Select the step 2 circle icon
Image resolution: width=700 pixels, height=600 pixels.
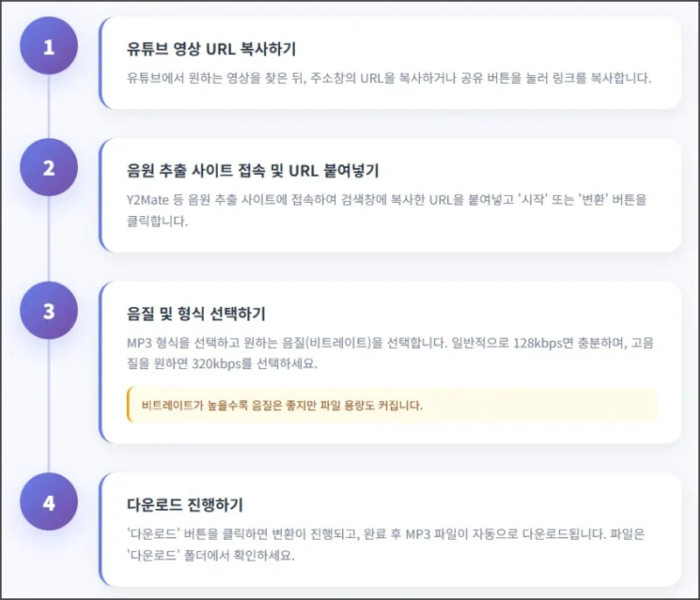pyautogui.click(x=48, y=166)
